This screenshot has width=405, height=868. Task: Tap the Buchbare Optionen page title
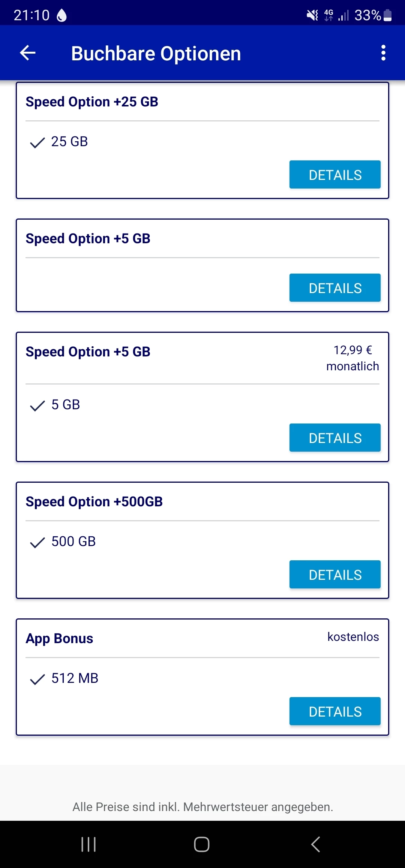156,54
